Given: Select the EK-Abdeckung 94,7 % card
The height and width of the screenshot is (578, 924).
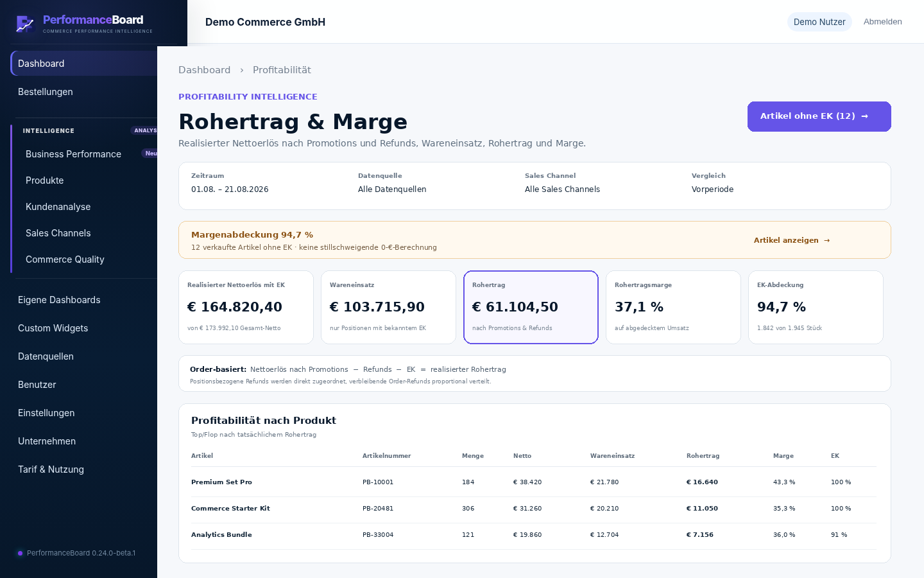Looking at the screenshot, I should pyautogui.click(x=816, y=307).
